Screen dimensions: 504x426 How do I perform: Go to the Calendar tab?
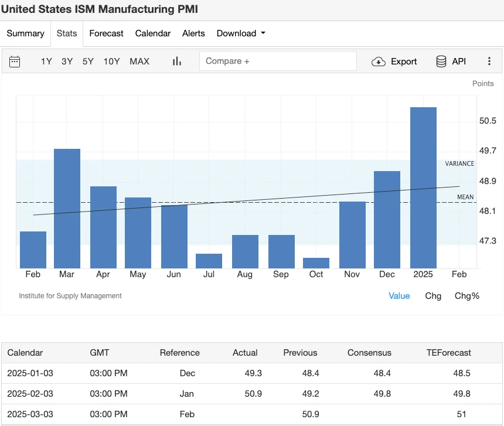tap(153, 33)
